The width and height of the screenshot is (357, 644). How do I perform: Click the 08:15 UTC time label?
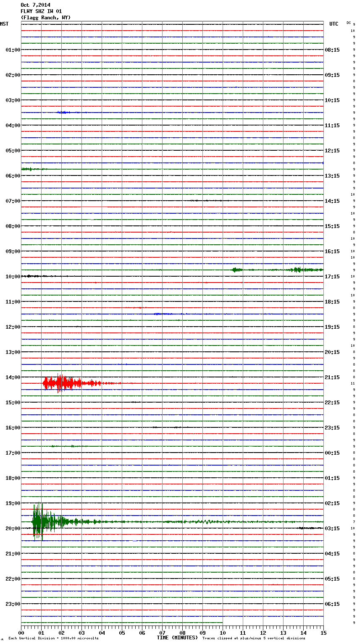click(332, 50)
